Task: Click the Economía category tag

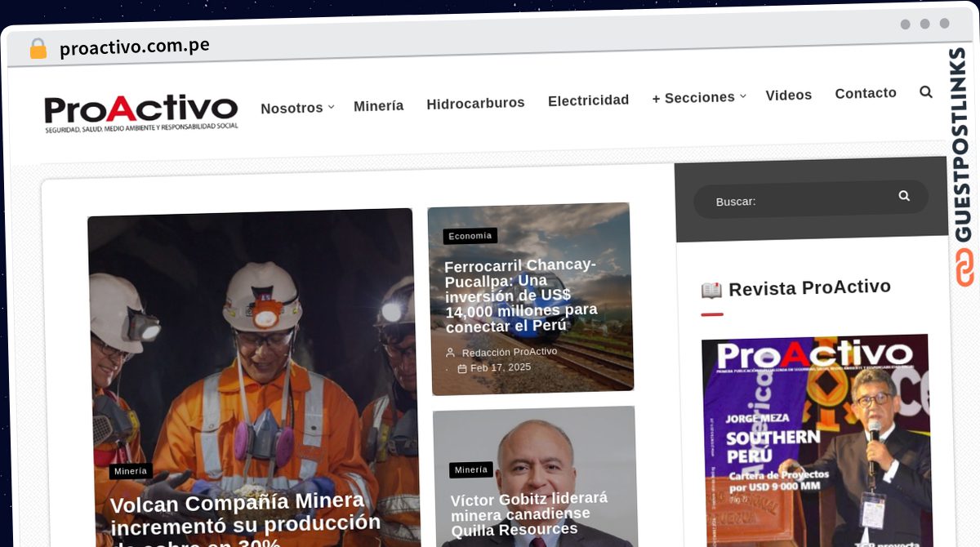Action: click(470, 236)
